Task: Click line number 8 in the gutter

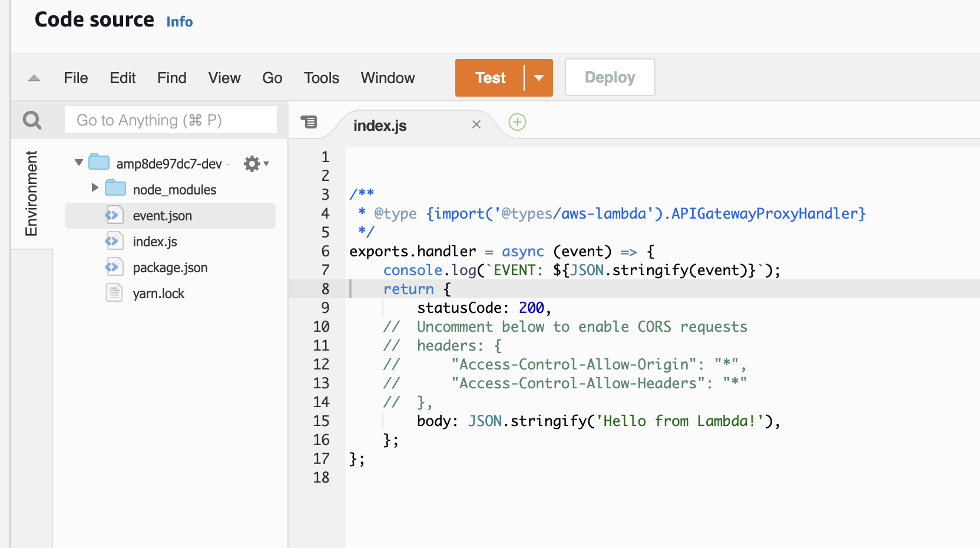Action: click(325, 289)
